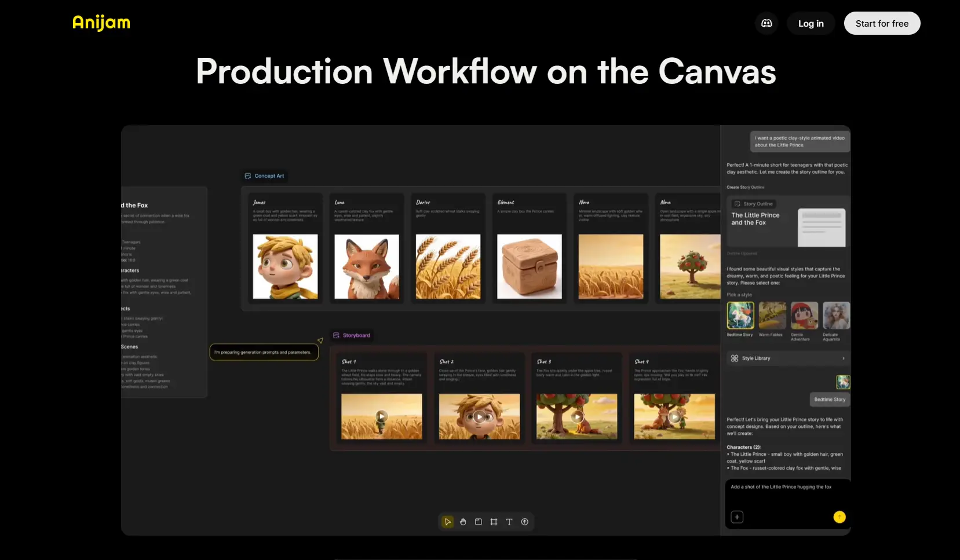The height and width of the screenshot is (560, 960).
Task: Open the Discord community icon
Action: point(766,24)
